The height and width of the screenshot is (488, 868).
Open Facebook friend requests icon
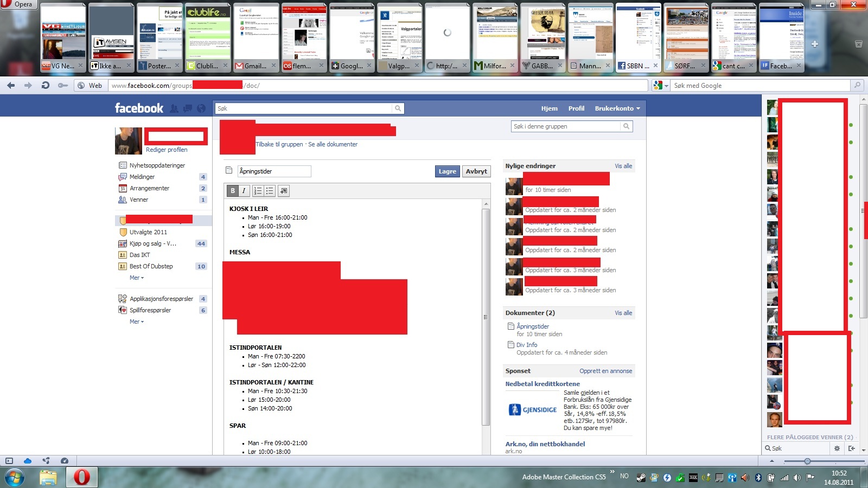pos(174,108)
